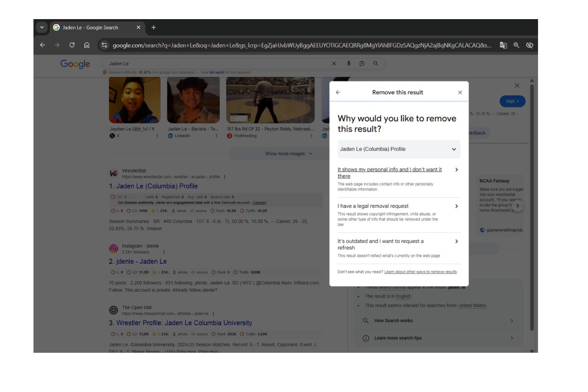Screen dimensions: 588x392
Task: Open the FloWrestling 157 lbs match thumbnail
Action: pyautogui.click(x=270, y=100)
